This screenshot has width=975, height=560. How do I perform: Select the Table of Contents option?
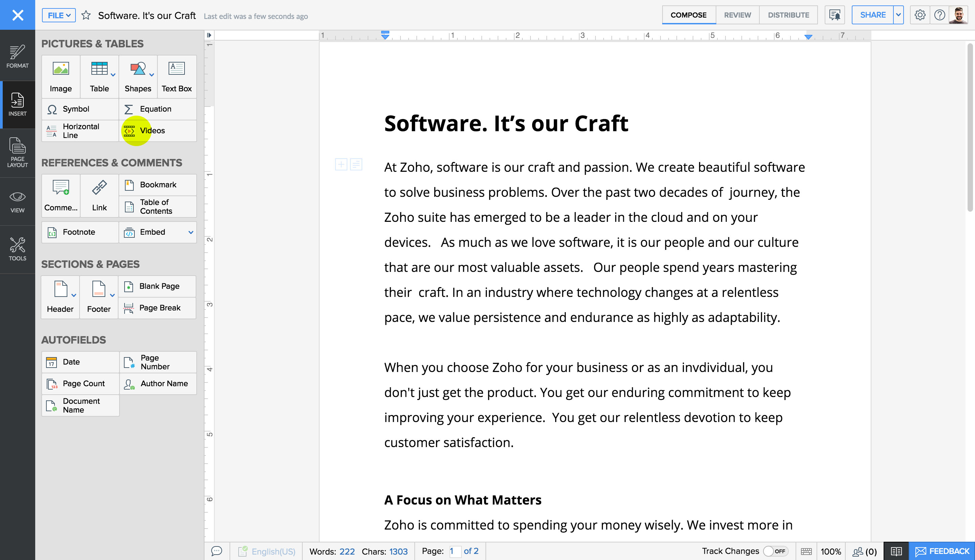[156, 206]
